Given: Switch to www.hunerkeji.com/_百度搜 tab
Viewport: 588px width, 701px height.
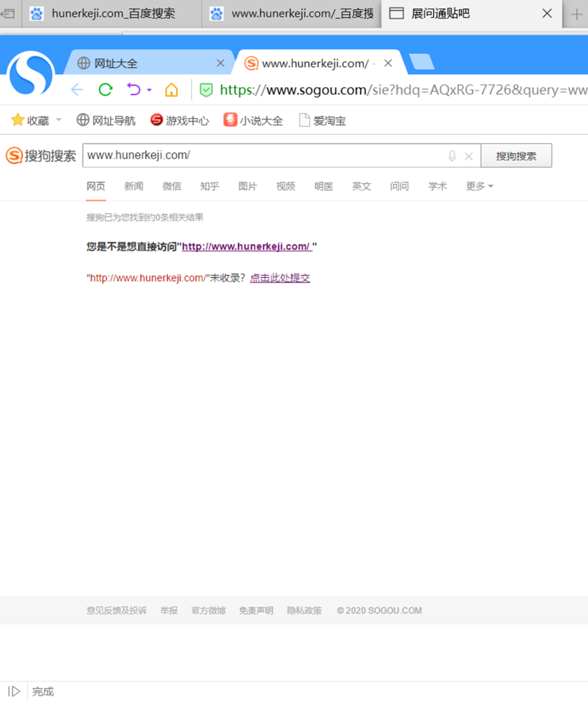Looking at the screenshot, I should coord(292,13).
